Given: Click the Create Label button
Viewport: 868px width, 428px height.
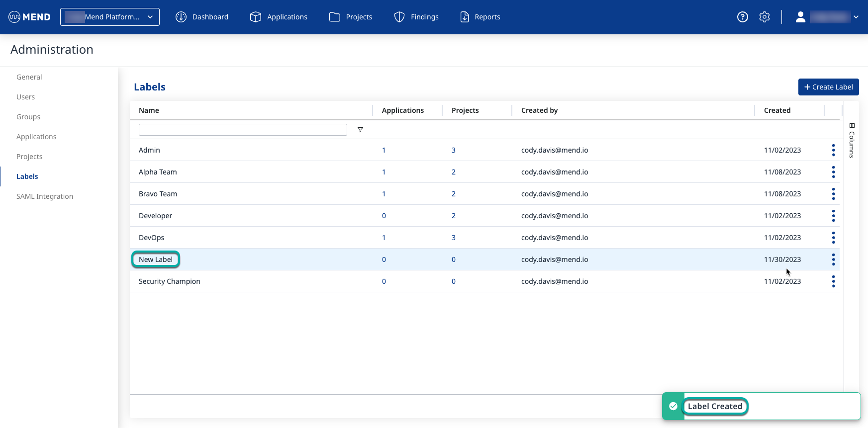Looking at the screenshot, I should (x=828, y=87).
